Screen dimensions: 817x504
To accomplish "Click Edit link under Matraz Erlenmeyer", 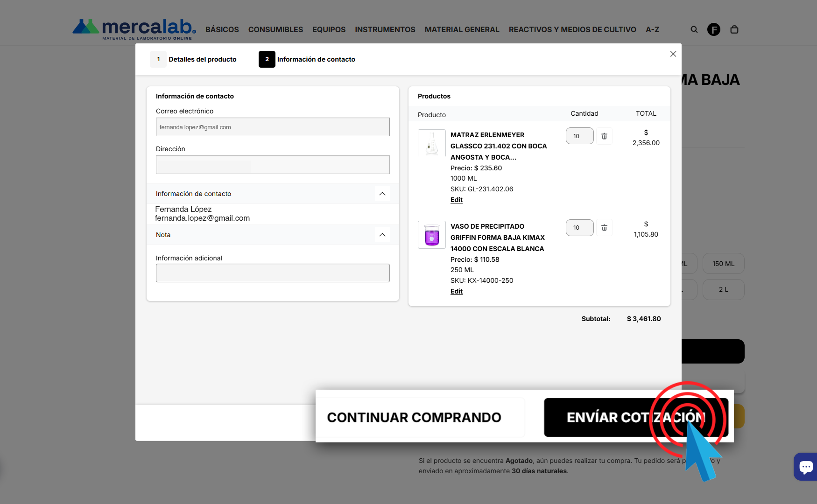I will pyautogui.click(x=456, y=200).
